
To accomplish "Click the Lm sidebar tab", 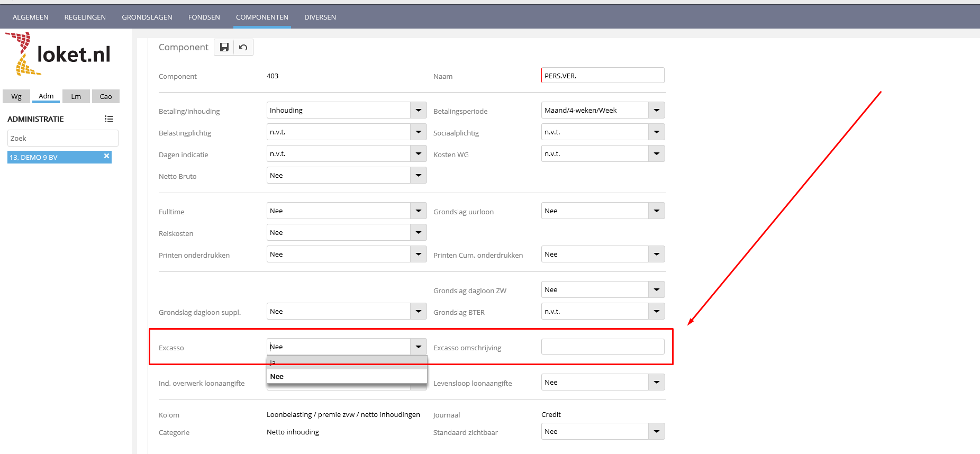I will pos(76,96).
